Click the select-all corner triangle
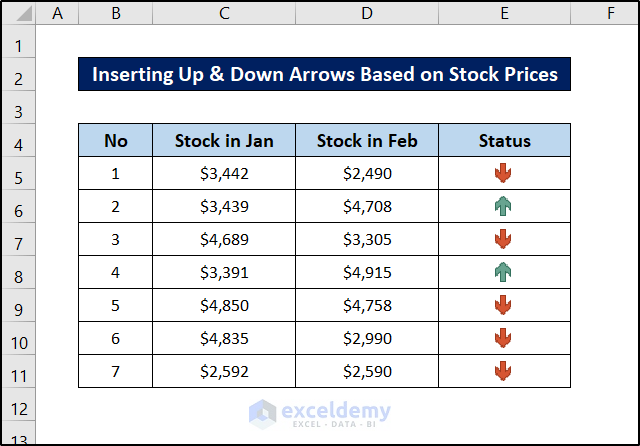 coord(19,14)
